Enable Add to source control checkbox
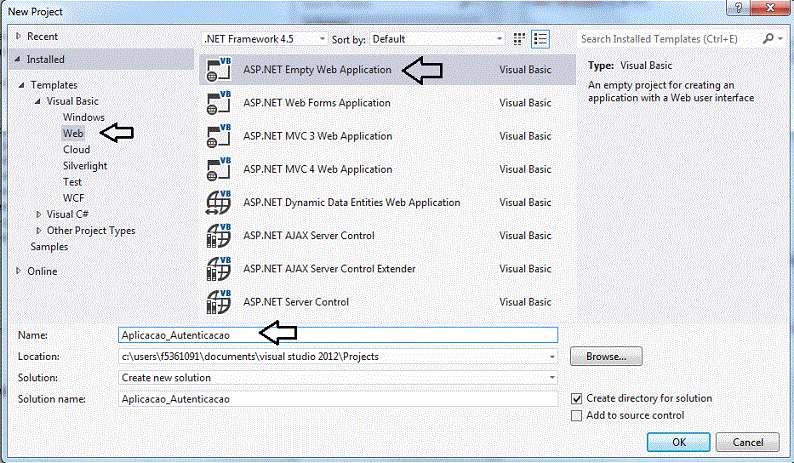The height and width of the screenshot is (463, 794). 576,416
